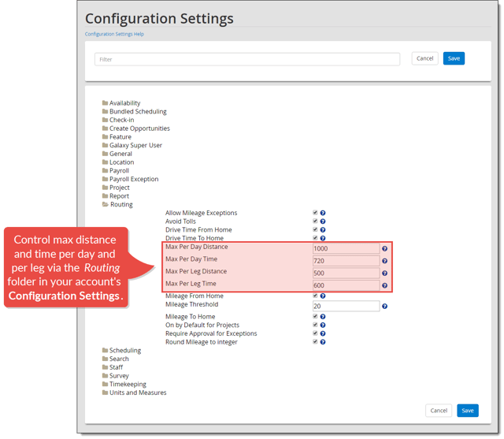Open the Project folder
Viewport: 504px width, 439px height.
coord(116,188)
